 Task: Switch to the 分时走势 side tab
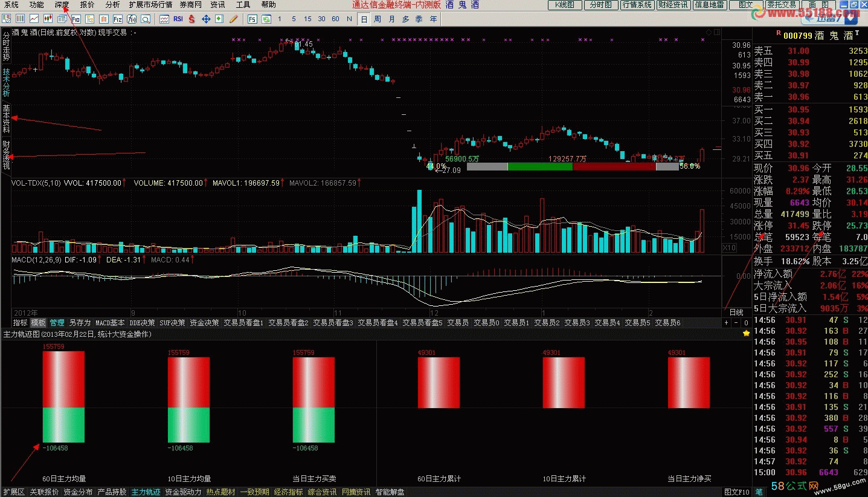point(5,47)
